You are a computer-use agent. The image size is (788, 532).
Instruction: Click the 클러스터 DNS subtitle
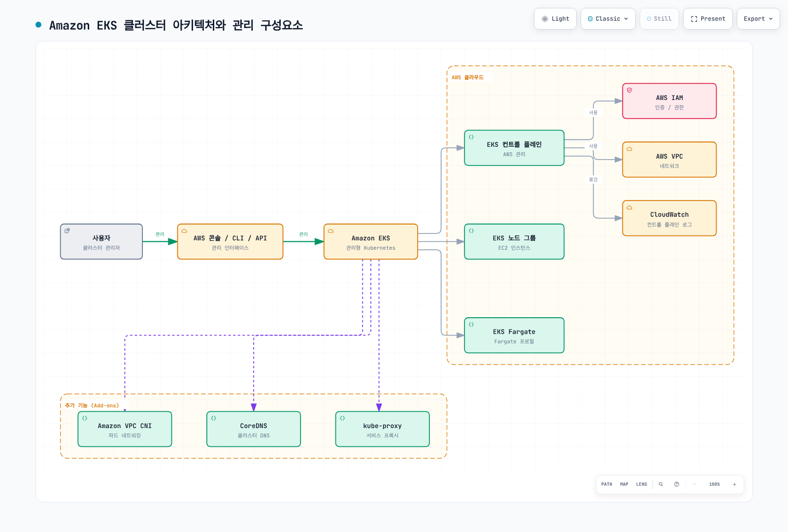(x=254, y=435)
